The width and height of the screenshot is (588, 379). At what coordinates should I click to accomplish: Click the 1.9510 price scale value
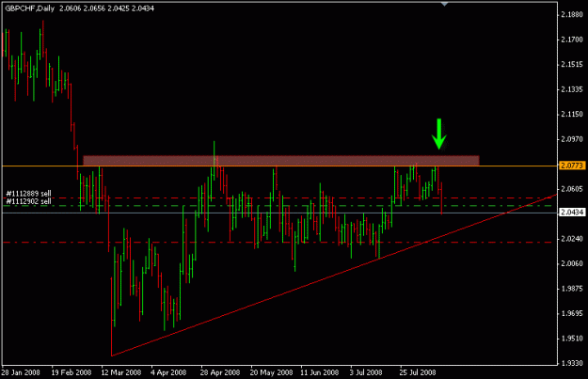pos(572,339)
